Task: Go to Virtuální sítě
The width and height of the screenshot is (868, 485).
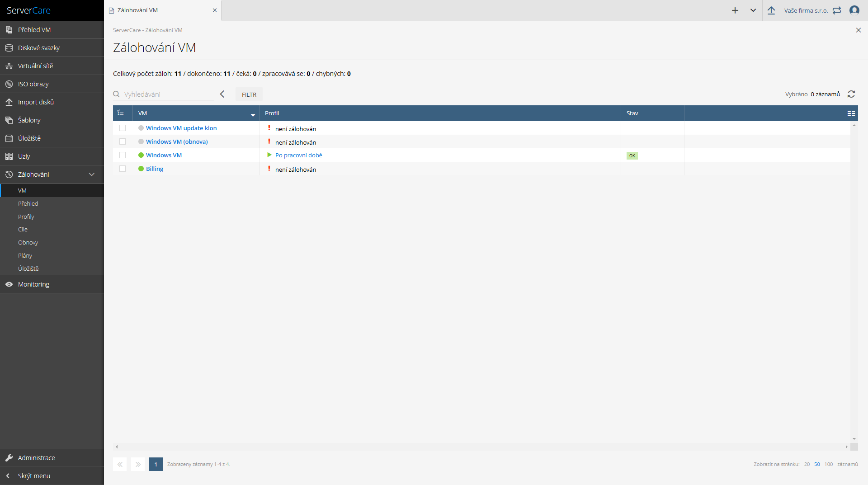Action: click(52, 66)
